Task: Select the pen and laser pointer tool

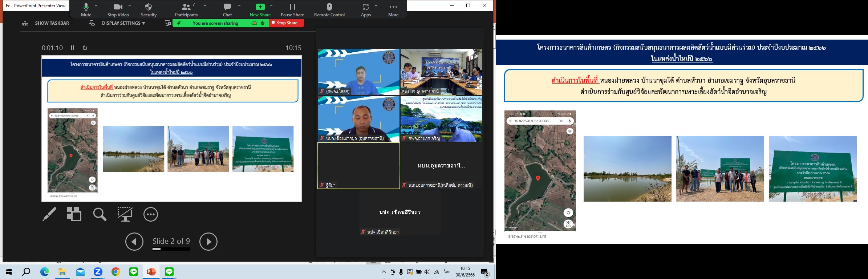Action: 49,214
